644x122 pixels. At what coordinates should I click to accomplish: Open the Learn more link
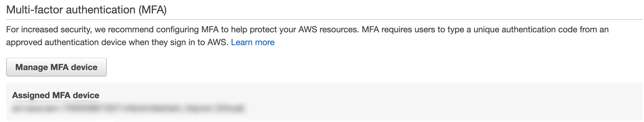point(252,42)
